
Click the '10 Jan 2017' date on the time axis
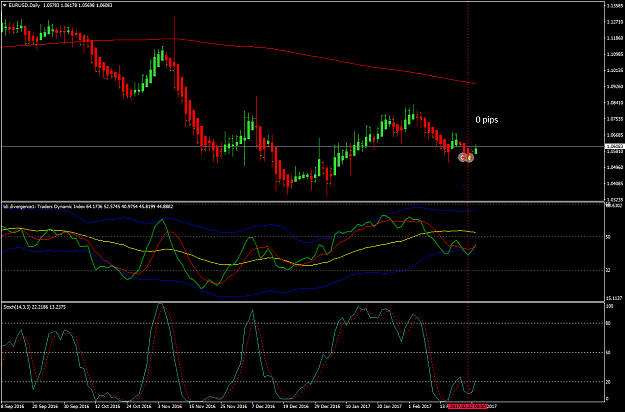coord(358,406)
